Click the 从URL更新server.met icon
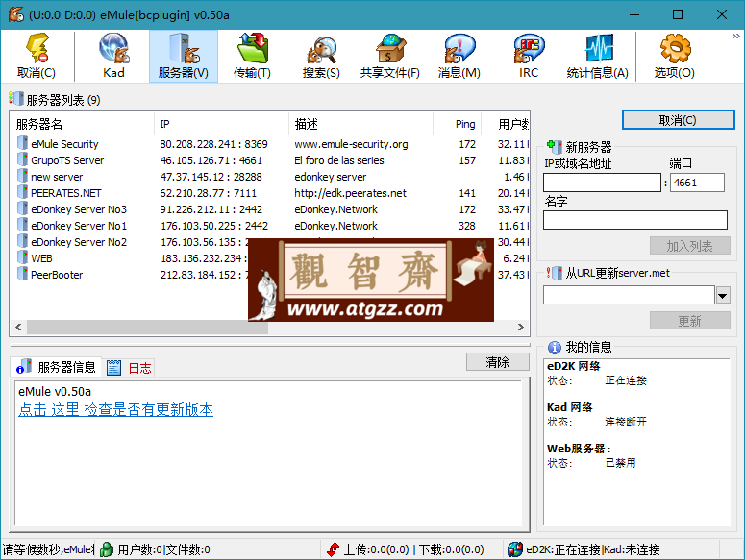 tap(554, 273)
